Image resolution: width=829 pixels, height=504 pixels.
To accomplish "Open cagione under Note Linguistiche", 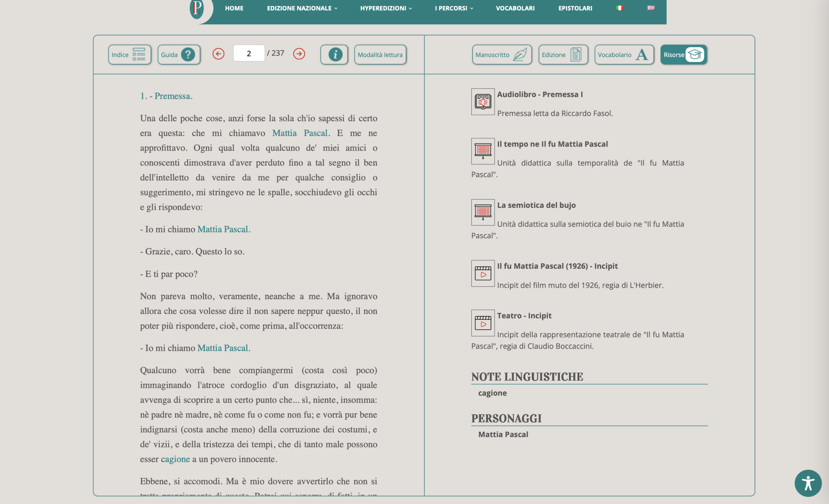I will pyautogui.click(x=493, y=393).
